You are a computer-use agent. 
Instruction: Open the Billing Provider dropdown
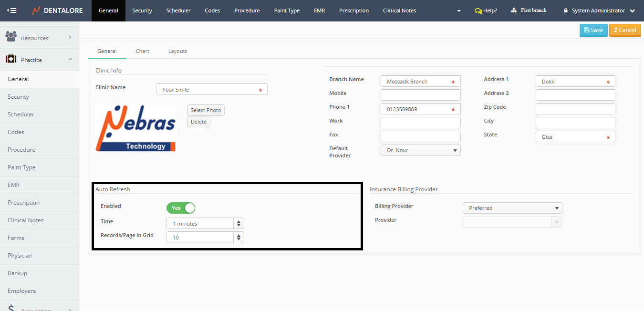[x=512, y=208]
